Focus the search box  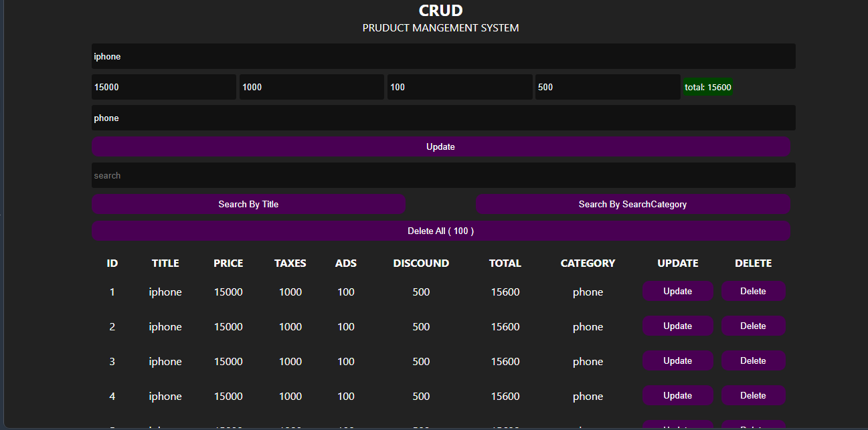(443, 175)
